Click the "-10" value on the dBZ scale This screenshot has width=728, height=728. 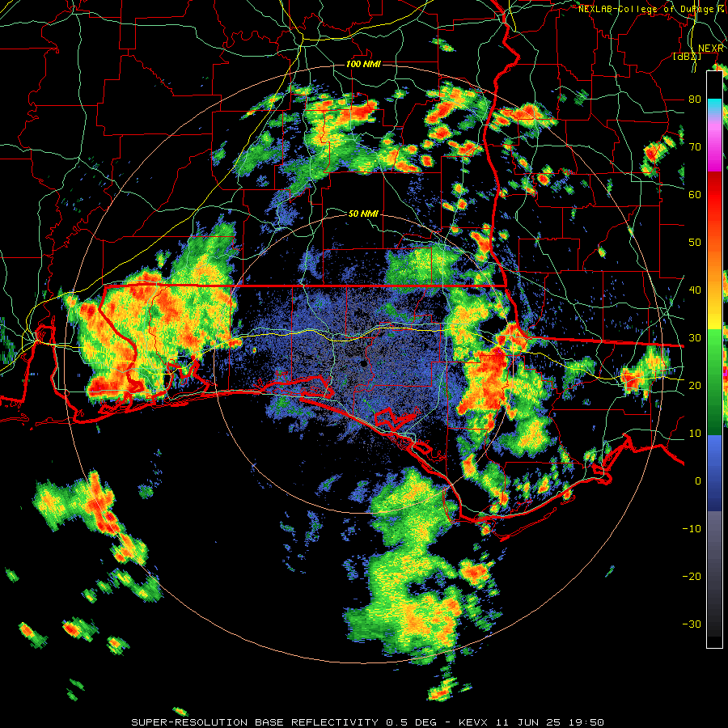pos(692,528)
